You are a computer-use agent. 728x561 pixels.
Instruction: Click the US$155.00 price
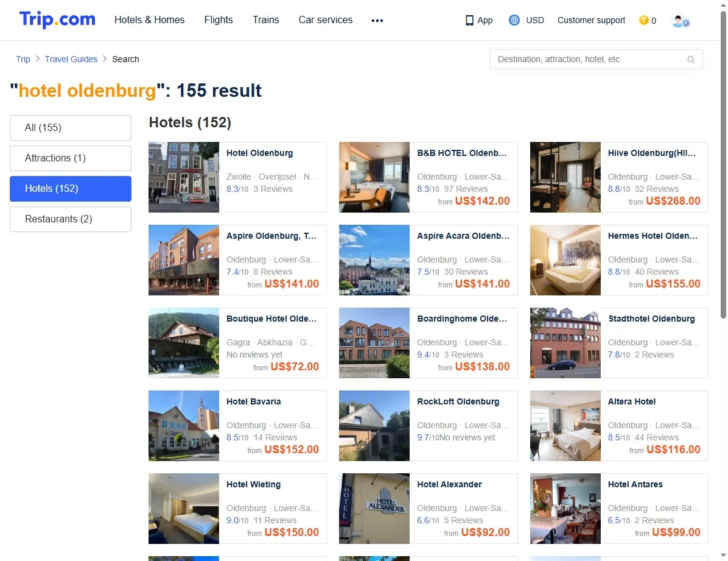(673, 284)
